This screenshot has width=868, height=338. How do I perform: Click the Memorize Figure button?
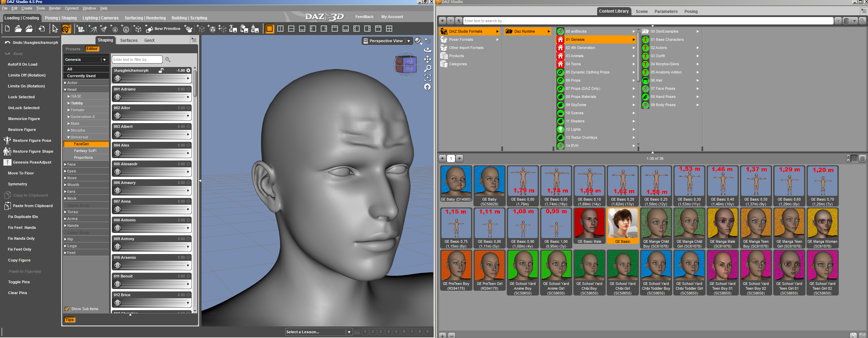tap(24, 119)
